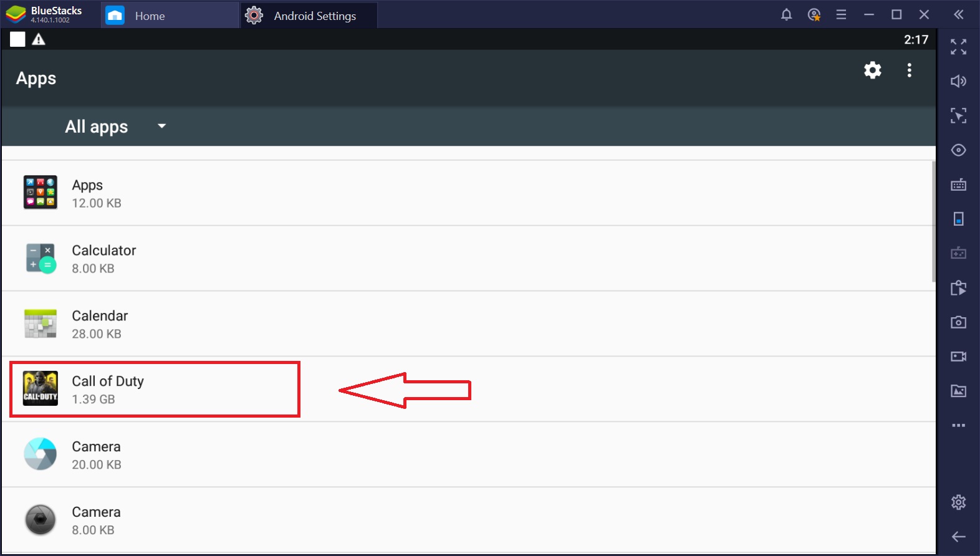Switch to the Android Settings tab
Screen dimensions: 980x556
[309, 16]
